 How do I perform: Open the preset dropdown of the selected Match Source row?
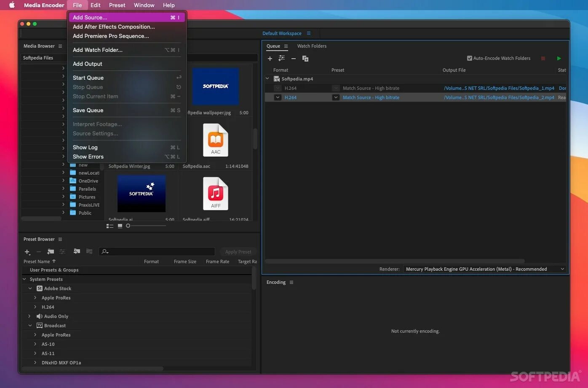coord(336,97)
